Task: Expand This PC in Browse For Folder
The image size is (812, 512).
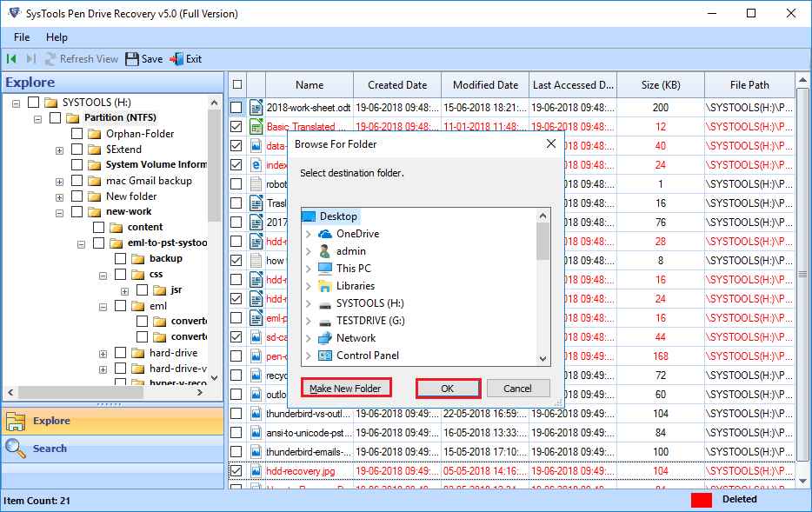Action: 309,268
